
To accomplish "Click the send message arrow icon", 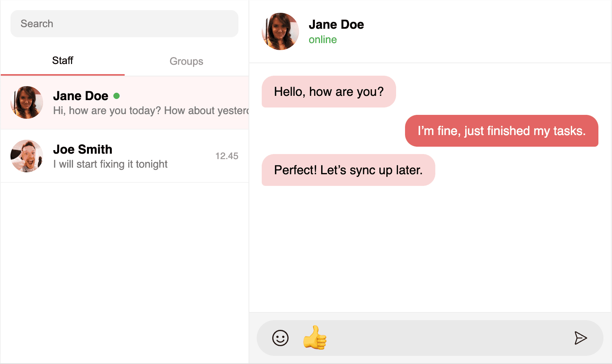I will (580, 338).
